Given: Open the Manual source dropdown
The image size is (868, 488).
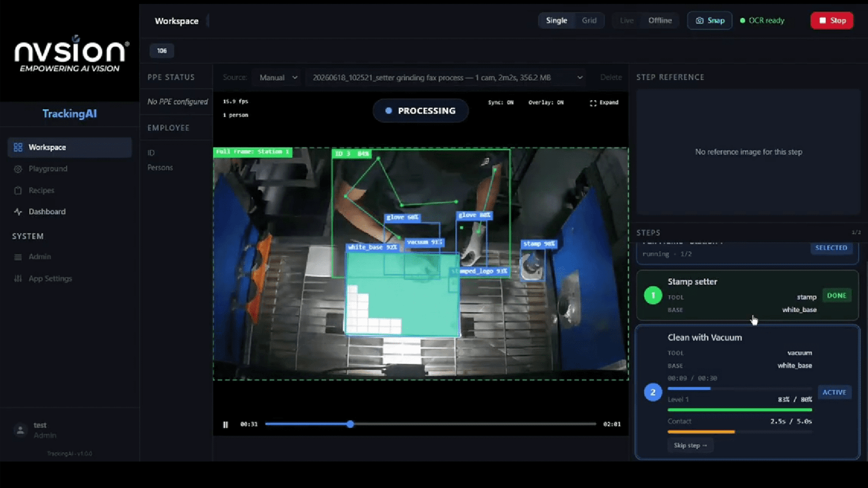Looking at the screenshot, I should pyautogui.click(x=278, y=78).
